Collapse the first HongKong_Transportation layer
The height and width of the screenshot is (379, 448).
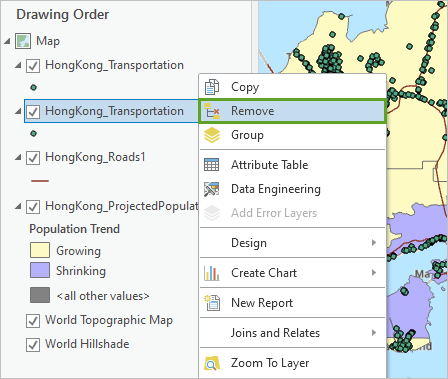[18, 65]
